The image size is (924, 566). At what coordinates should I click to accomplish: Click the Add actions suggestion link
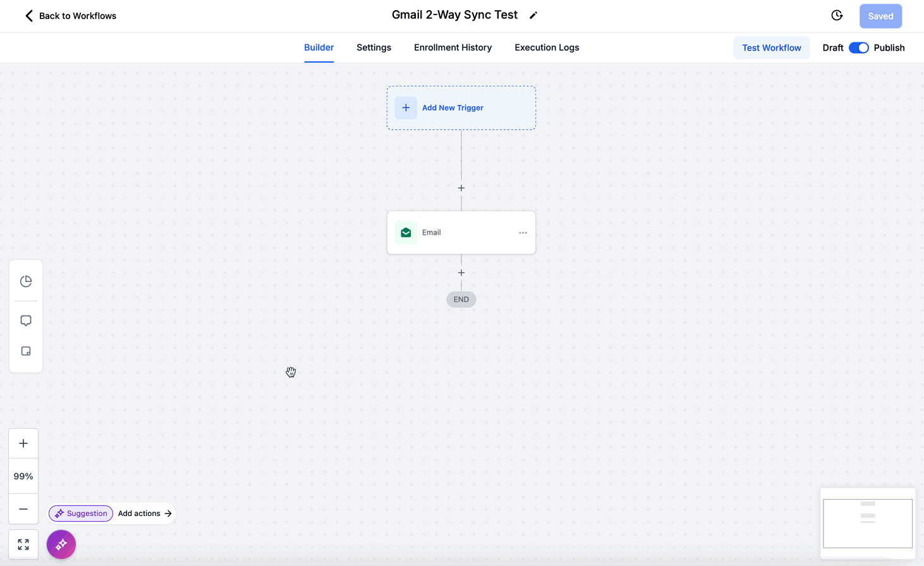coord(145,514)
